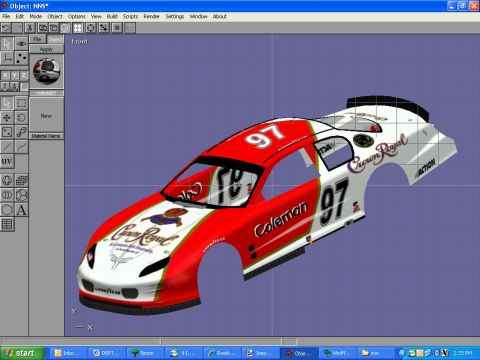Open the View menu

[x=96, y=16]
